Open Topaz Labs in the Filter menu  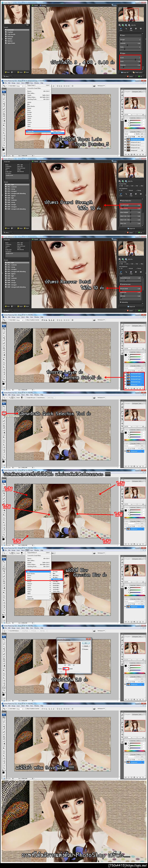(x=38, y=131)
